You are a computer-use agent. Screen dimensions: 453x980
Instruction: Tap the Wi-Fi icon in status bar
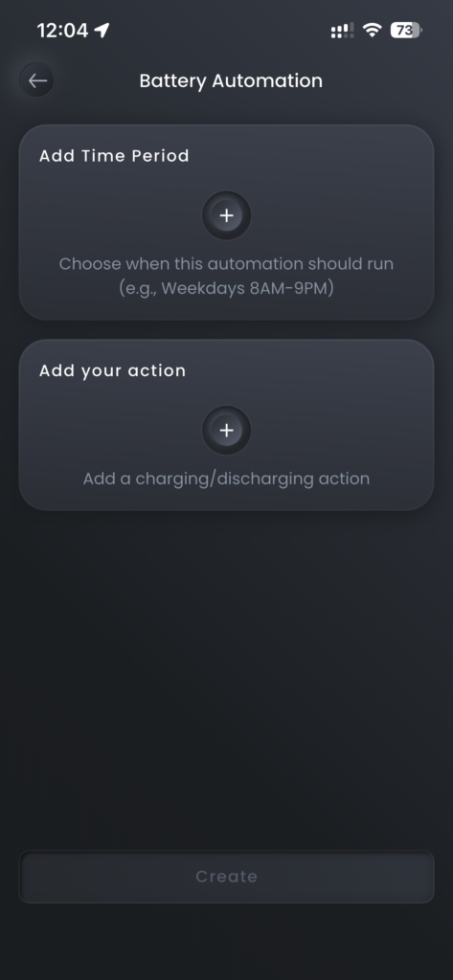pos(373,30)
